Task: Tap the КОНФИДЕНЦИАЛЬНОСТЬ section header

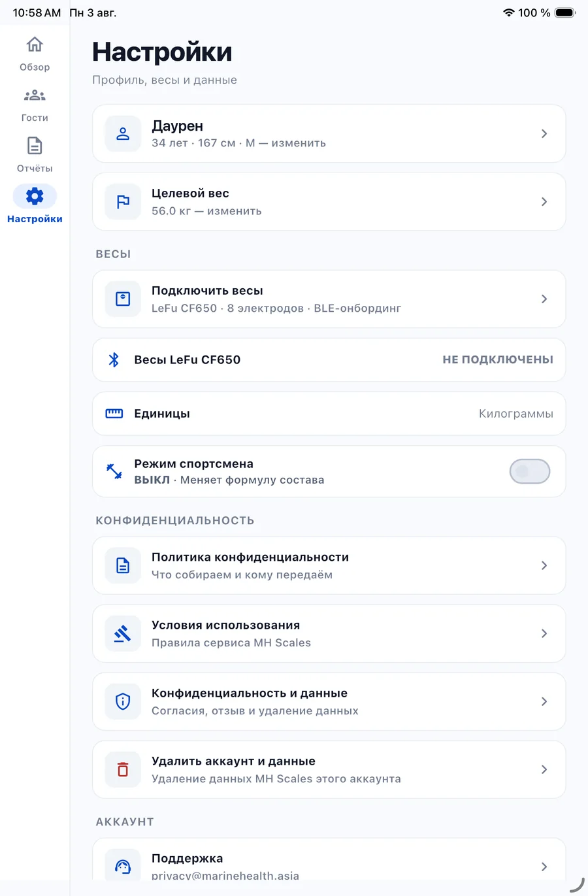Action: click(x=175, y=521)
